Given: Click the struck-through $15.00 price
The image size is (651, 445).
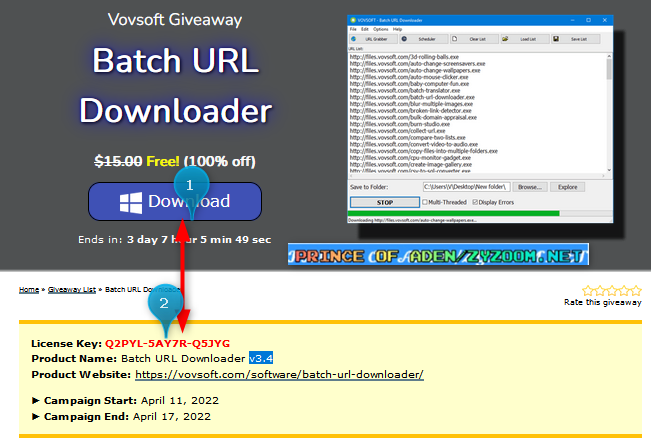Looking at the screenshot, I should tap(118, 161).
